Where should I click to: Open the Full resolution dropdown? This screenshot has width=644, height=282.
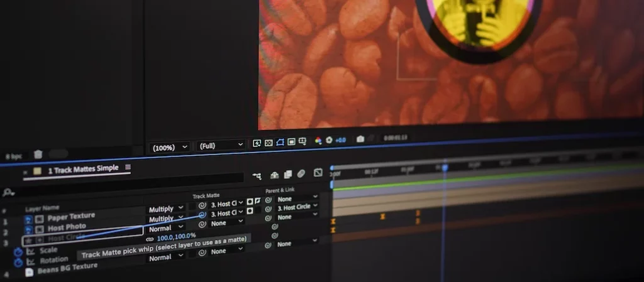[x=220, y=145]
